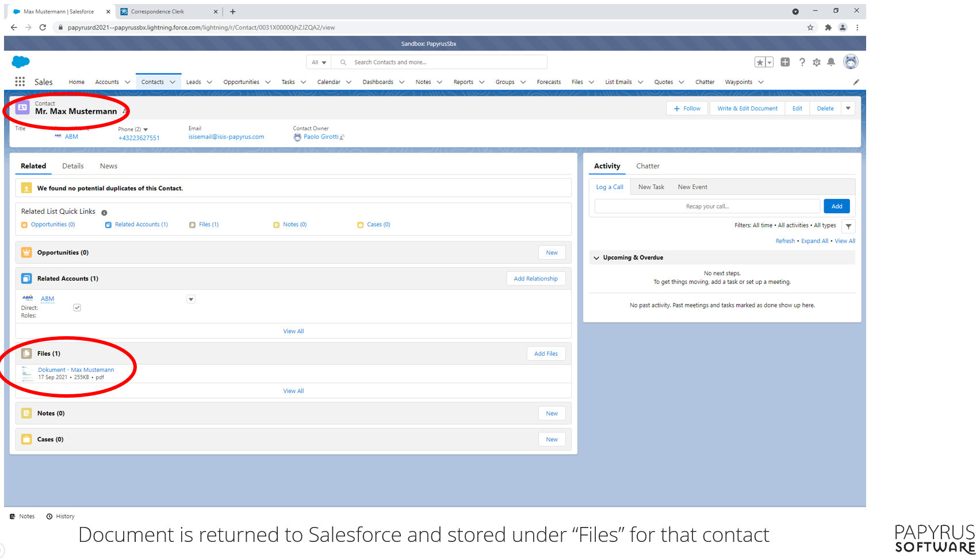This screenshot has width=980, height=558.
Task: Click the Files section icon
Action: [x=26, y=353]
